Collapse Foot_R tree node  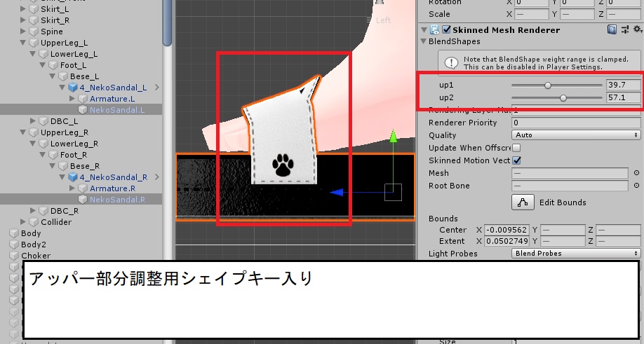click(43, 155)
